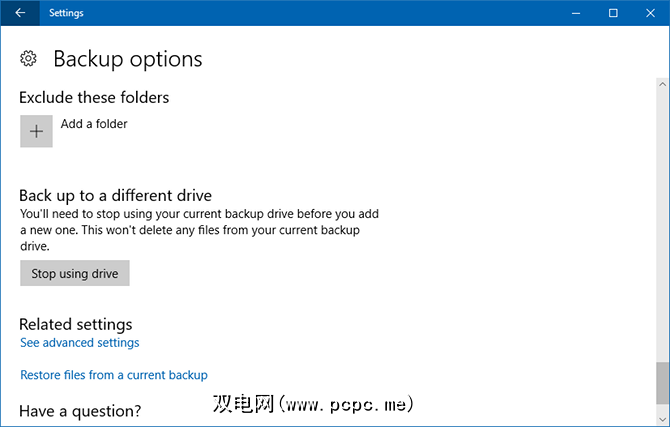Click the vertical scrollbar thumb
Image resolution: width=670 pixels, height=427 pixels.
(661, 381)
